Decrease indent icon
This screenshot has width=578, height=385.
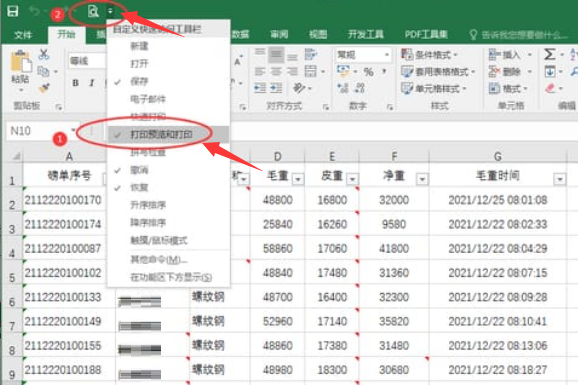pos(260,88)
